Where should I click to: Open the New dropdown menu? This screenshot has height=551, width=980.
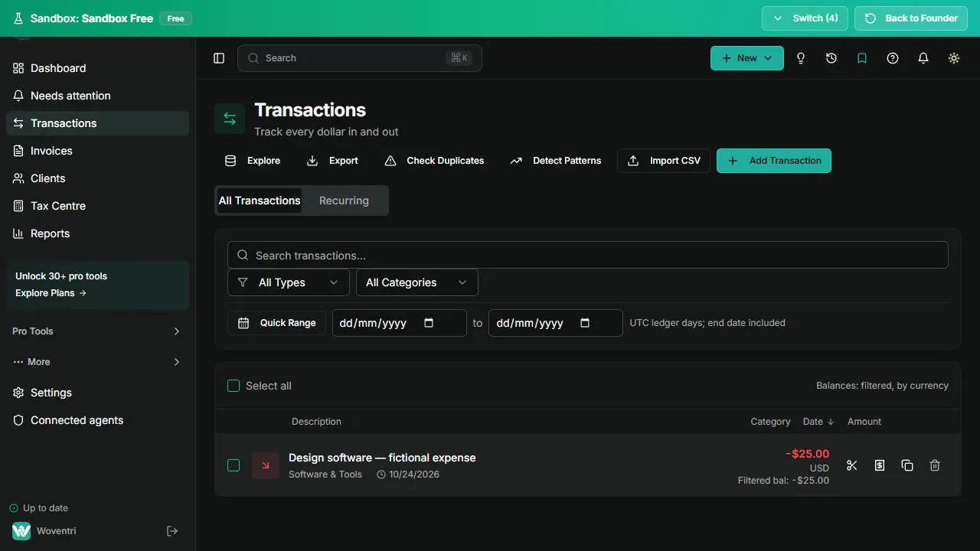[x=747, y=58]
